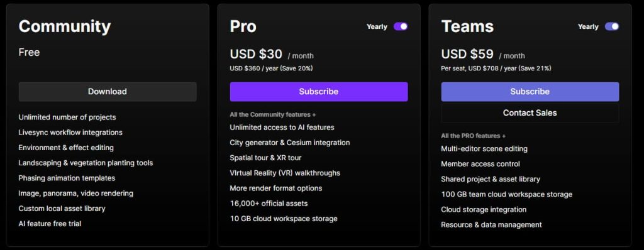Viewport: 644px width, 250px height.
Task: Click the USD $30 per month price
Action: 272,55
